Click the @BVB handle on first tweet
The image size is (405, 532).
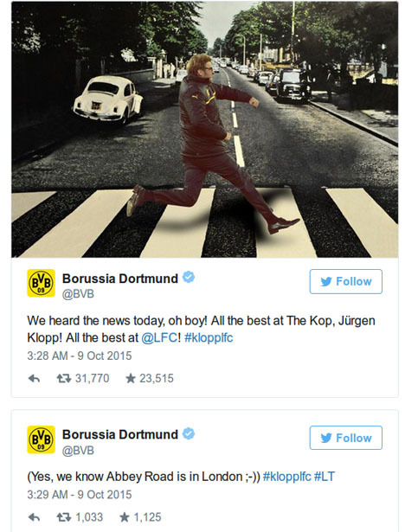point(78,294)
